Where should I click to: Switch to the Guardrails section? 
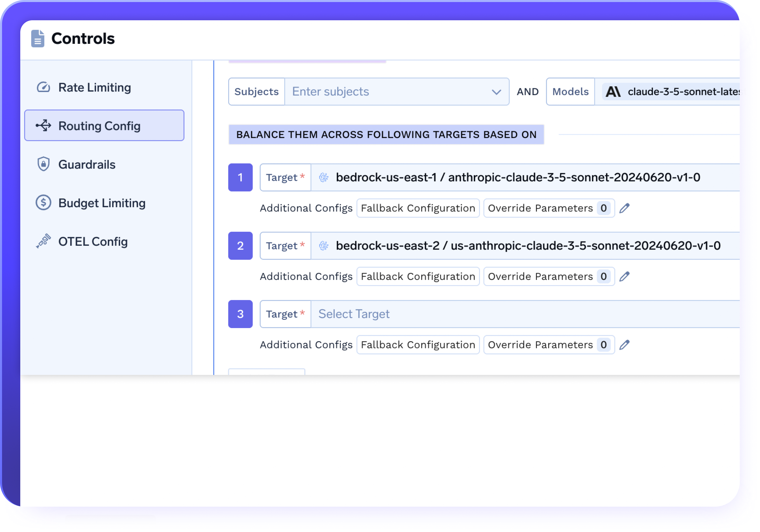tap(87, 164)
